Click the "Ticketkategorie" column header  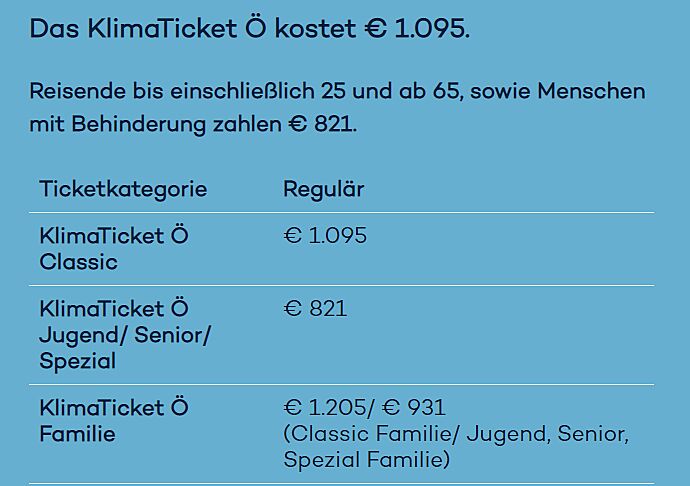pyautogui.click(x=123, y=189)
